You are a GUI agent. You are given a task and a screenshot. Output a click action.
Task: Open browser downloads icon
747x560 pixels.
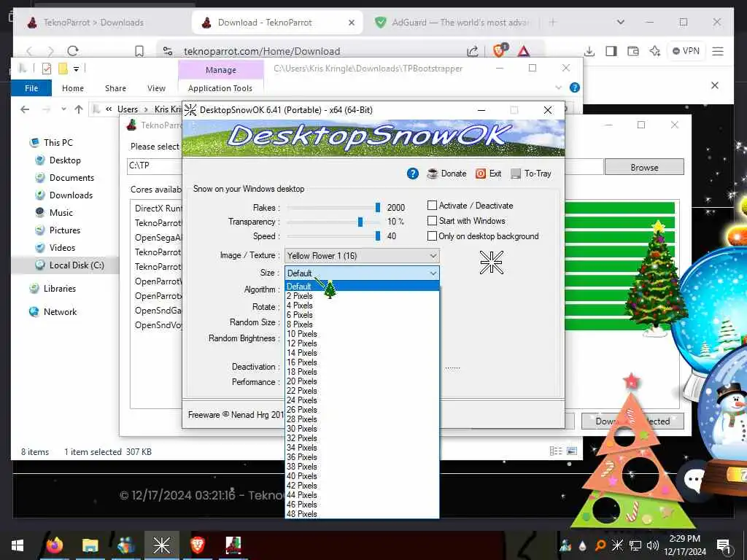click(589, 51)
